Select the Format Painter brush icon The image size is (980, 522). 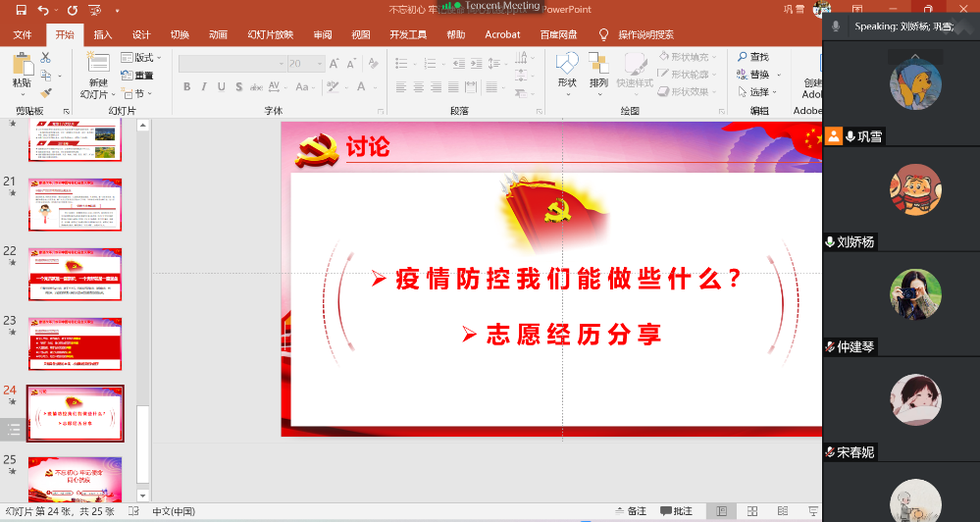pos(45,92)
